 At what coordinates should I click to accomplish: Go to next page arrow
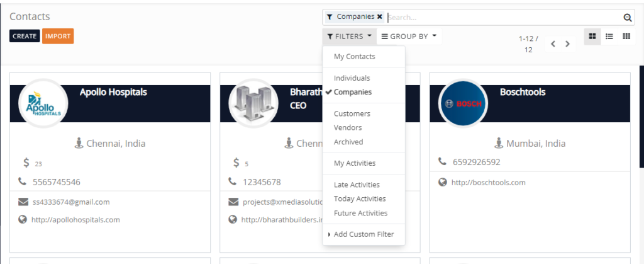[568, 43]
